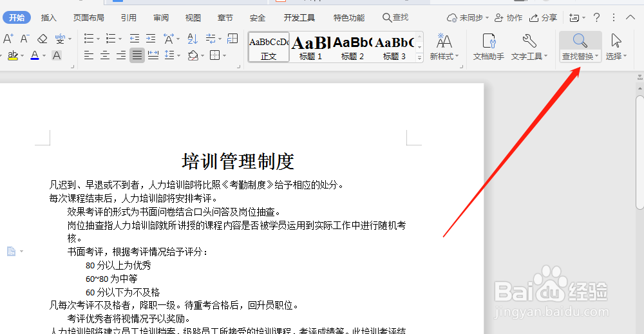Expand the styles gallery list
The height and width of the screenshot is (334, 644).
coord(419,58)
